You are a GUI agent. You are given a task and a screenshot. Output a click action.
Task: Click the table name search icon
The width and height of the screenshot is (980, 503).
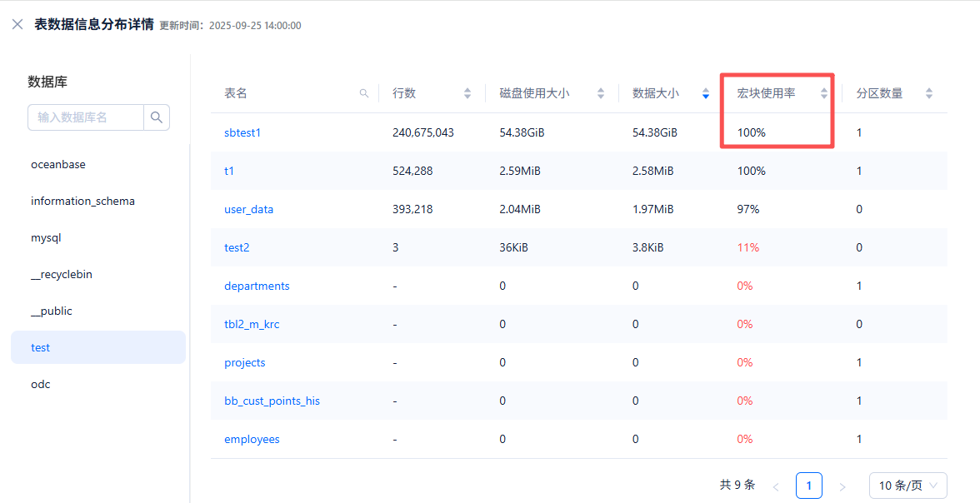tap(363, 94)
